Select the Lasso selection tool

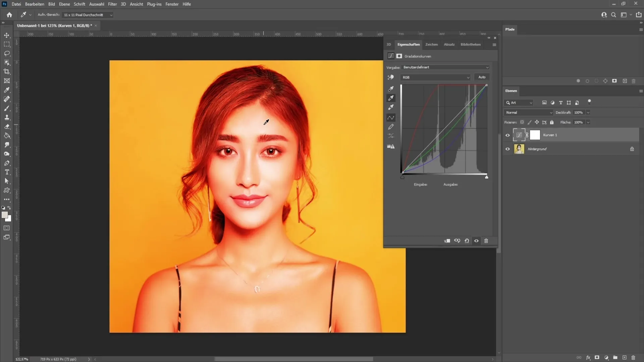click(x=7, y=53)
